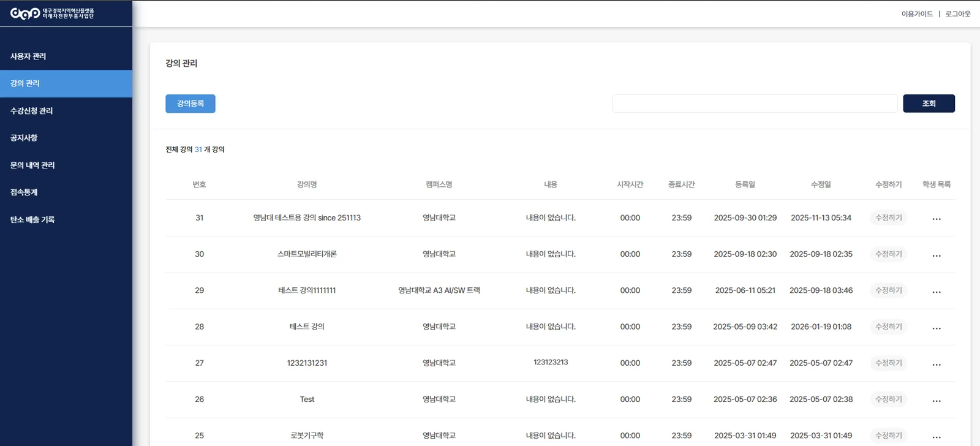
Task: Open 문의 내역 관리 menu item
Action: 66,165
